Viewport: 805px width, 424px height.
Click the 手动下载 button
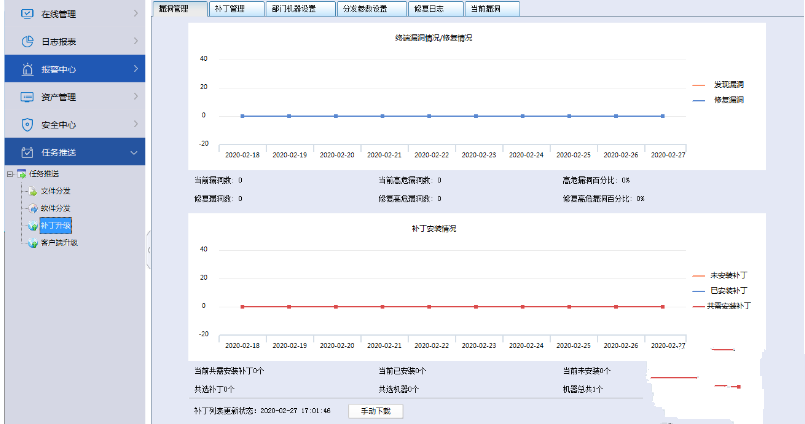[x=376, y=411]
